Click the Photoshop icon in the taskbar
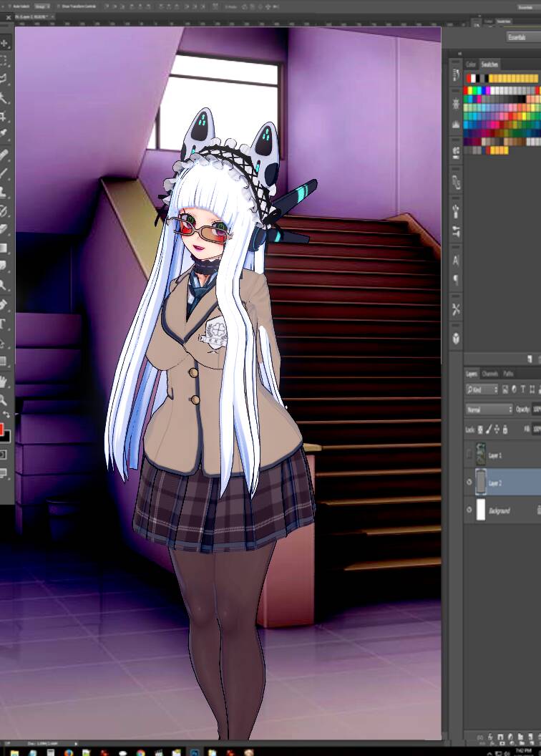Image resolution: width=541 pixels, height=756 pixels. [195, 752]
